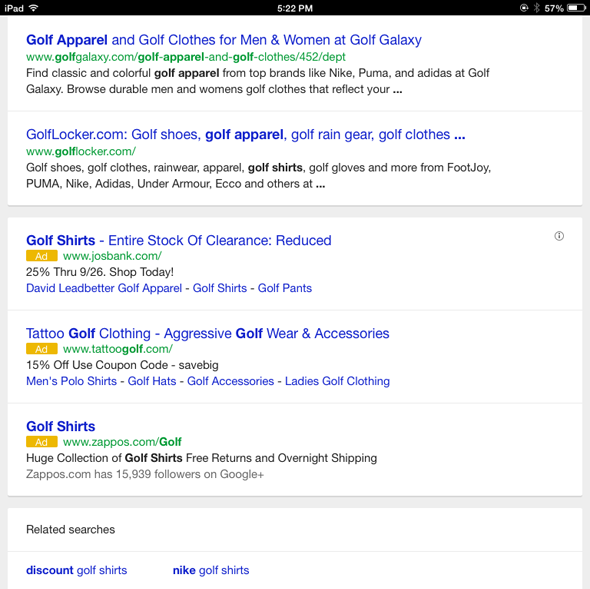Click the www.golflocker.com/ green URL
Viewport: 590px width, 589px height.
click(81, 151)
